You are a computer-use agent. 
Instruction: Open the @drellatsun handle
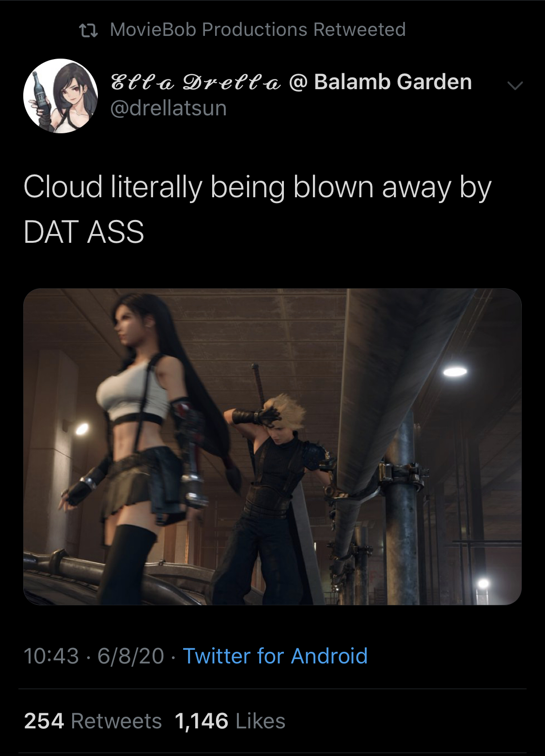pos(169,108)
